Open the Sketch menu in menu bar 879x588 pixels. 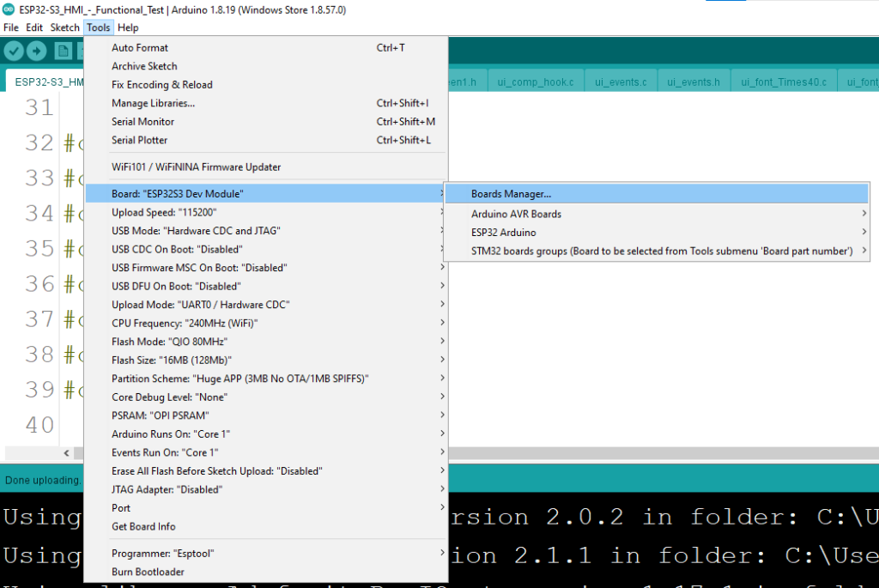point(64,27)
